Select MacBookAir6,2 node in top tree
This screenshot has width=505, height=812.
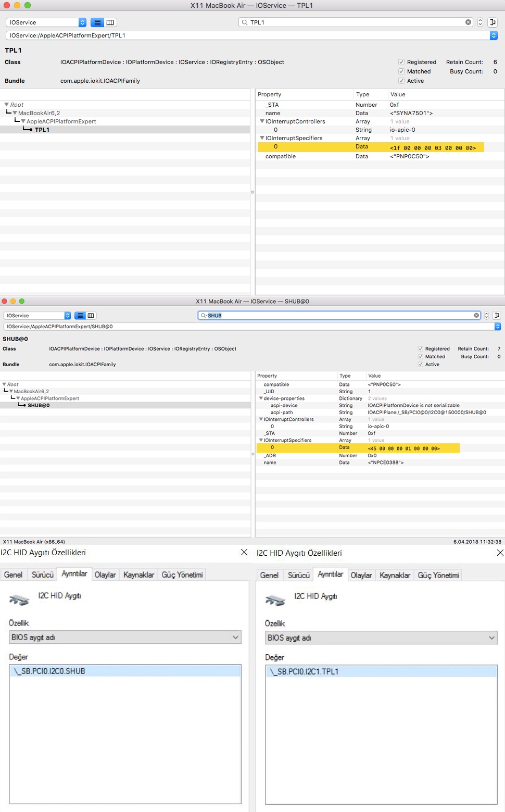[39, 113]
